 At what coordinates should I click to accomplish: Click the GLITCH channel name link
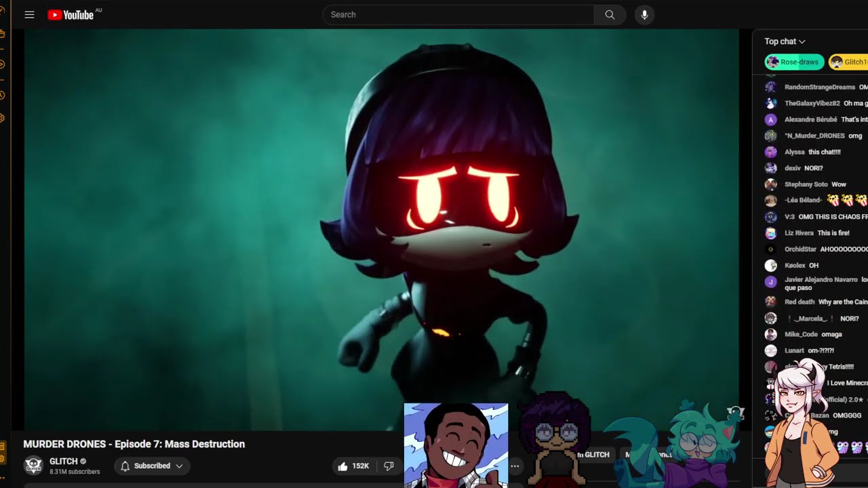(x=64, y=462)
